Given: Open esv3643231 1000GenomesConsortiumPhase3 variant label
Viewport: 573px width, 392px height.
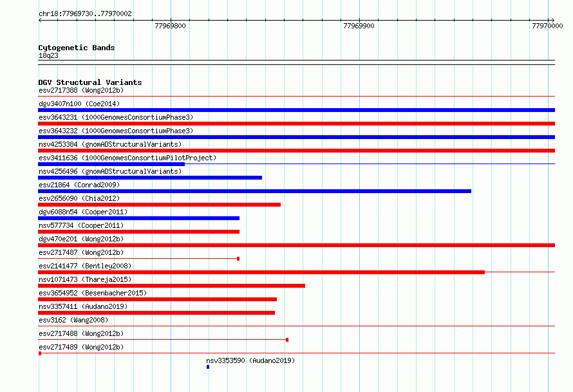Looking at the screenshot, I should pos(116,117).
